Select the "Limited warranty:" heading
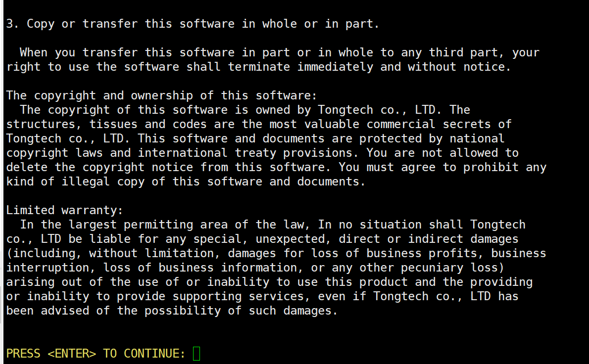Image resolution: width=589 pixels, height=364 pixels. 64,210
